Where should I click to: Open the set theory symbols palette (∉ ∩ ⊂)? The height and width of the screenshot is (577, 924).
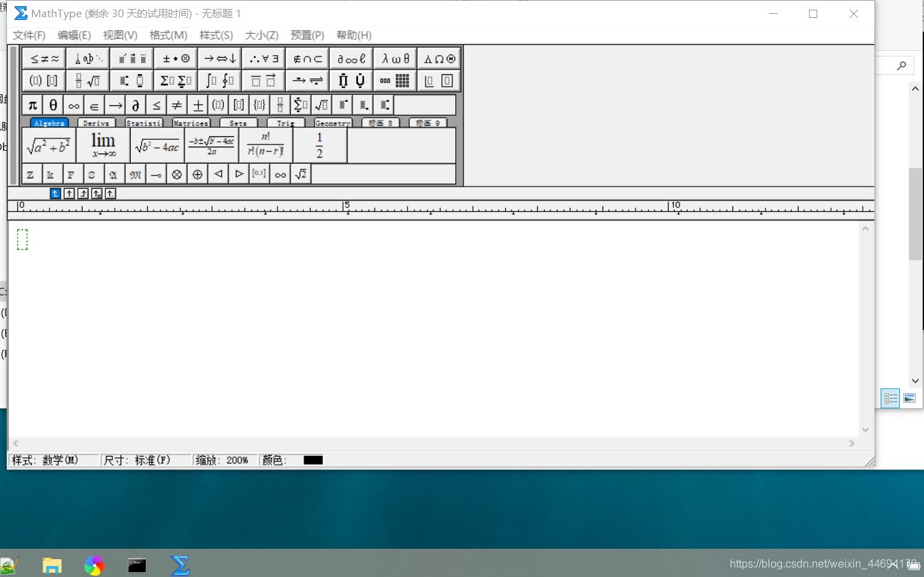[308, 59]
